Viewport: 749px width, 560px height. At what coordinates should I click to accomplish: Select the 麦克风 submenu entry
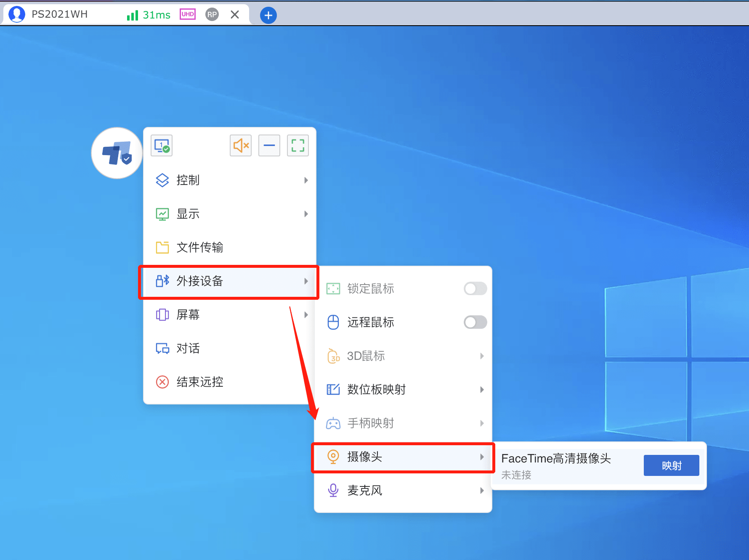[403, 490]
